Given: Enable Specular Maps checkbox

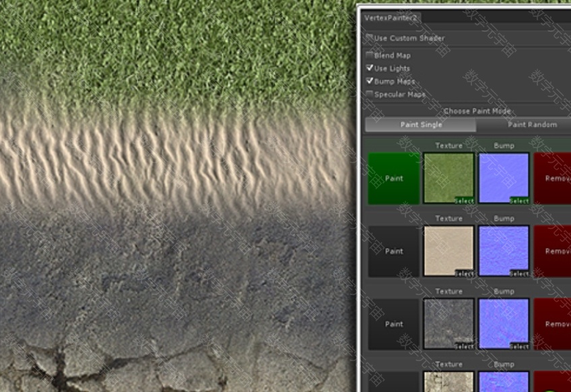Looking at the screenshot, I should click(x=369, y=94).
